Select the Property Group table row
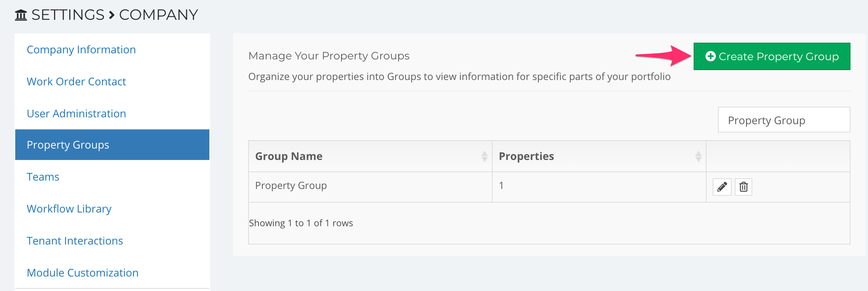868x291 pixels. point(549,187)
